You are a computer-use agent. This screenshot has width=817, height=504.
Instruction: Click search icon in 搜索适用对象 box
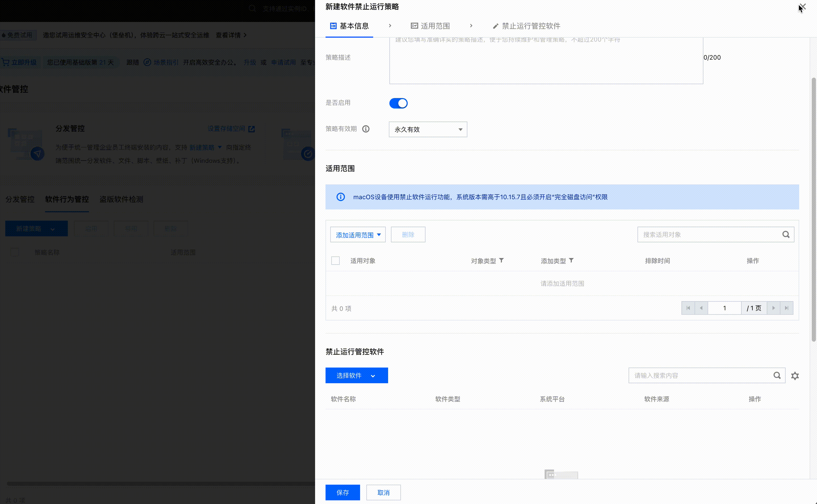tap(786, 235)
